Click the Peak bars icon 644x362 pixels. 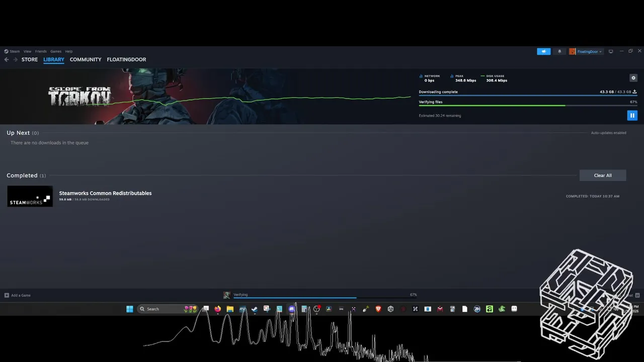(x=452, y=76)
